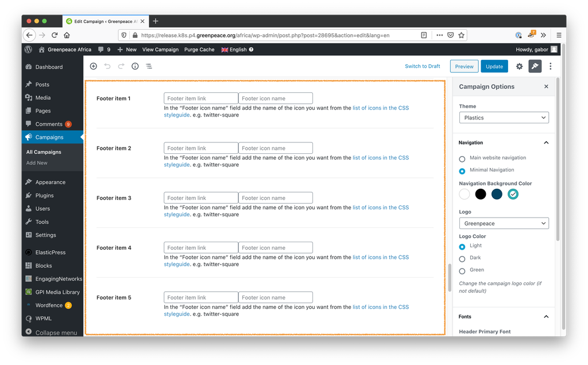Open More tools three-dot menu
Viewport: 588px width, 365px height.
(x=551, y=67)
